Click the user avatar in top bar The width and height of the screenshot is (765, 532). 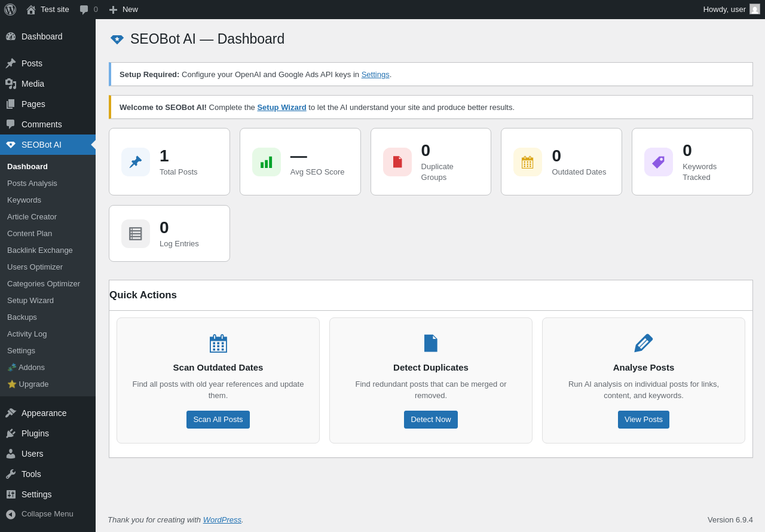click(755, 10)
